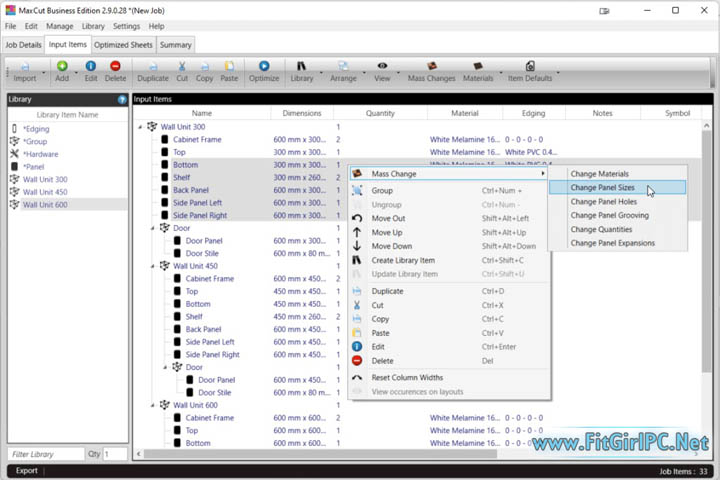Switch to the Optimized Sheets tab
This screenshot has width=720, height=480.
click(x=123, y=45)
